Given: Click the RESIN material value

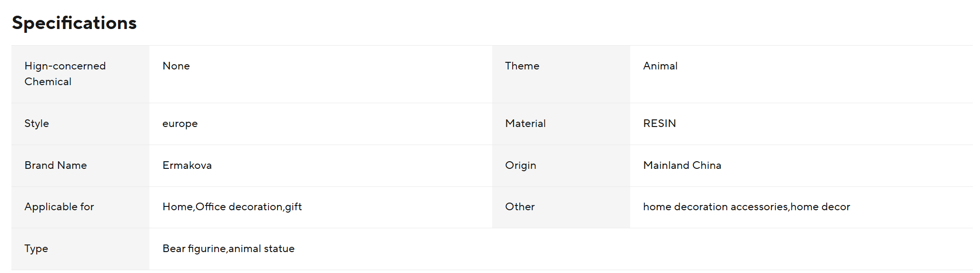Looking at the screenshot, I should point(659,124).
